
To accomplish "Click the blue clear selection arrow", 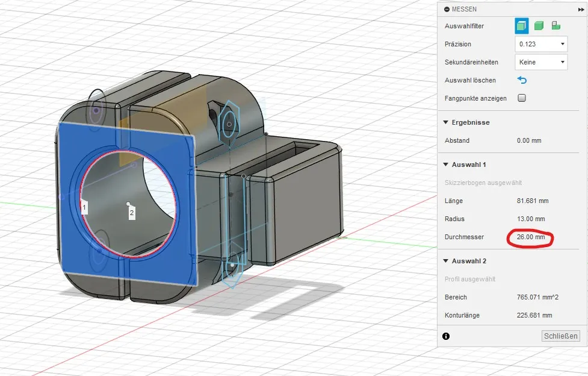I will [522, 80].
